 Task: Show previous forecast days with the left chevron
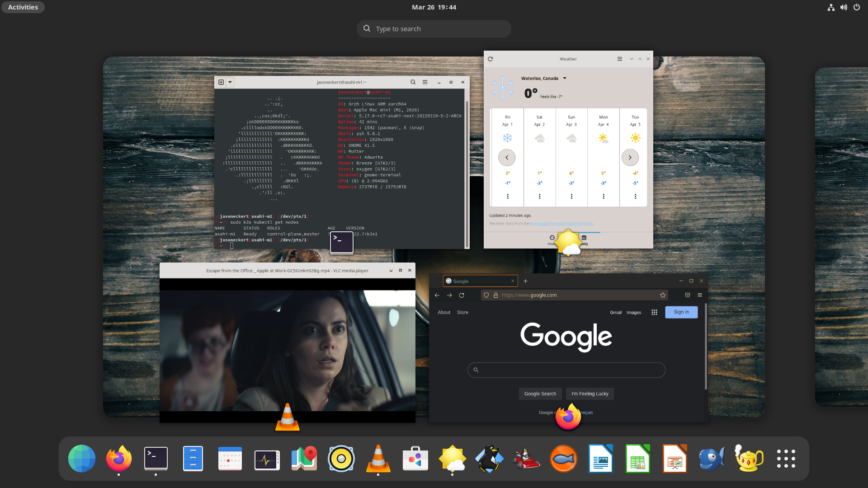(x=507, y=157)
